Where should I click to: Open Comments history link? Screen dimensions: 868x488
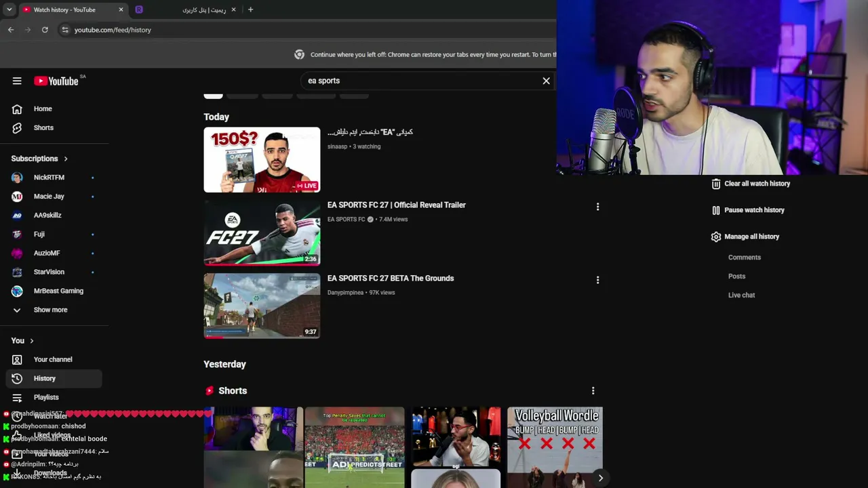tap(745, 258)
